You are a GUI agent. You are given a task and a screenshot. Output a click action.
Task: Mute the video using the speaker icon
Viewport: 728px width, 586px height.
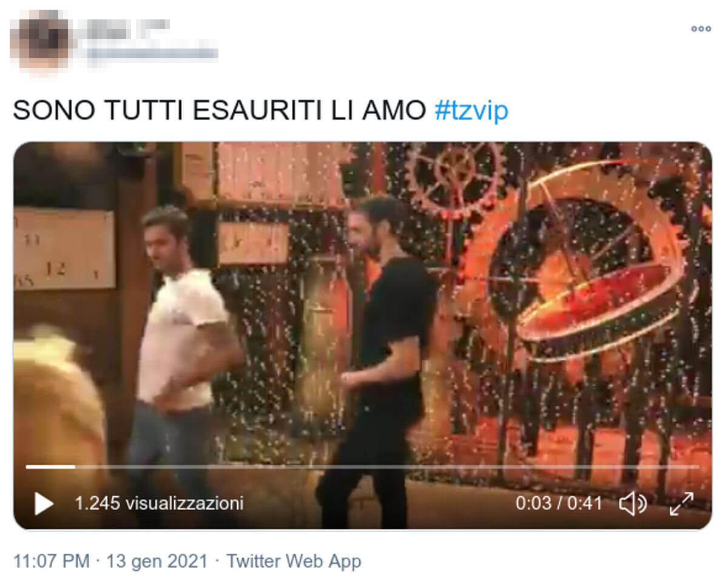(x=632, y=503)
